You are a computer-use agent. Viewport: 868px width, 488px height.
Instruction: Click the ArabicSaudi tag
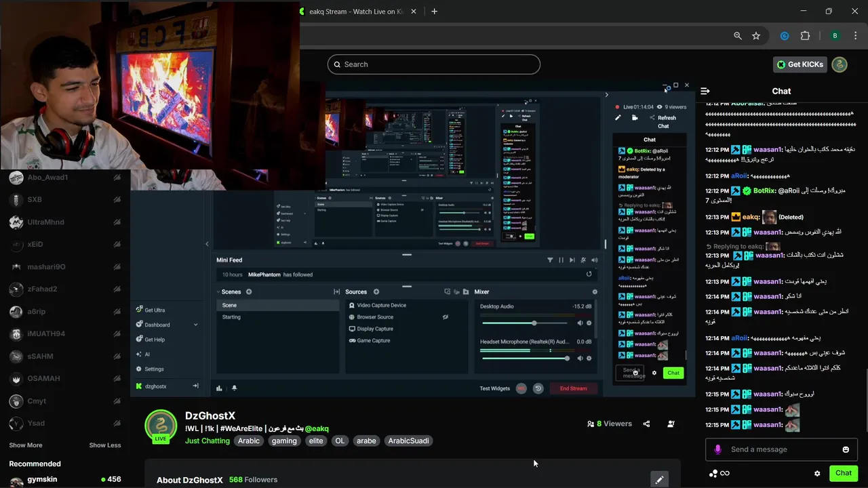point(408,441)
